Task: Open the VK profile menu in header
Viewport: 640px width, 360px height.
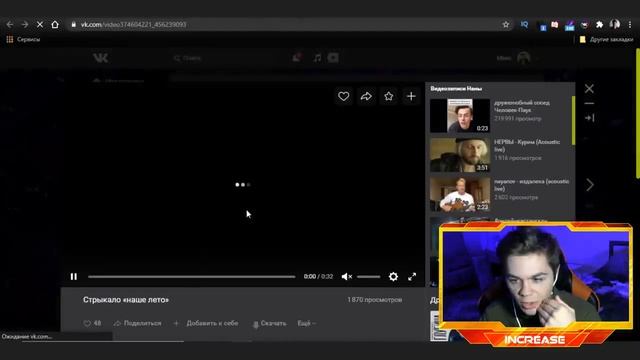Action: 517,58
